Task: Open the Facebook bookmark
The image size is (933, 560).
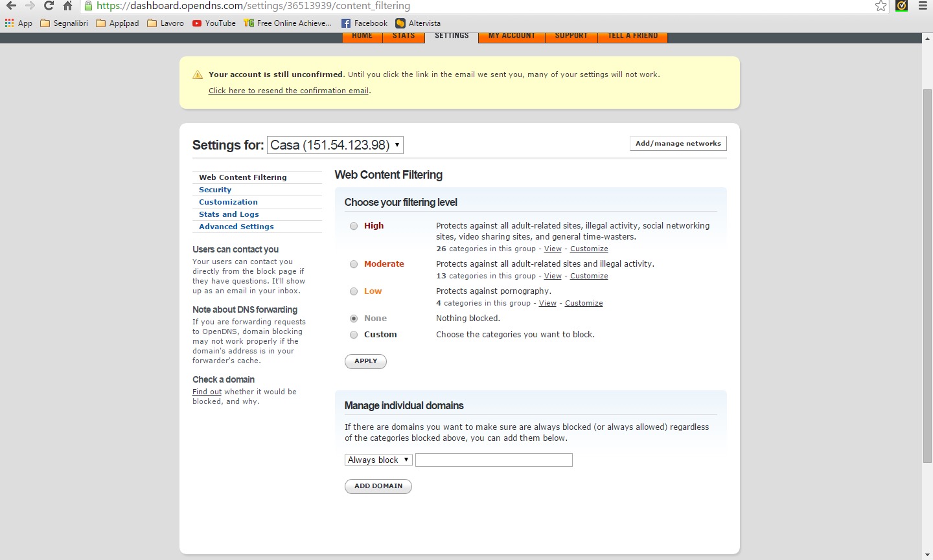Action: [364, 23]
